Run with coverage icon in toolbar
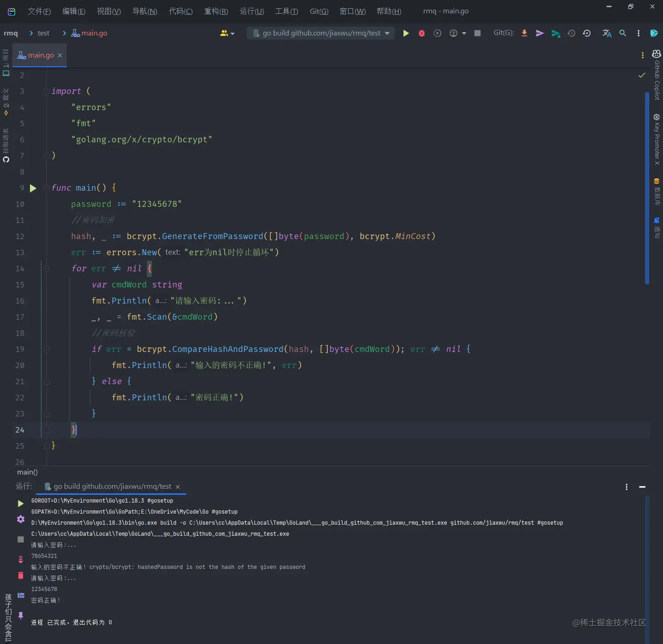This screenshot has height=644, width=663. coord(437,33)
